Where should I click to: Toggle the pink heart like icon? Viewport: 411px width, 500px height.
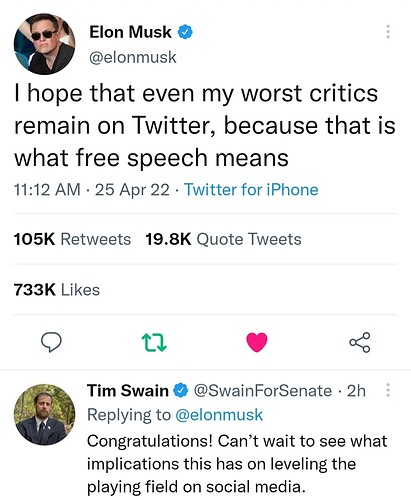pyautogui.click(x=257, y=342)
